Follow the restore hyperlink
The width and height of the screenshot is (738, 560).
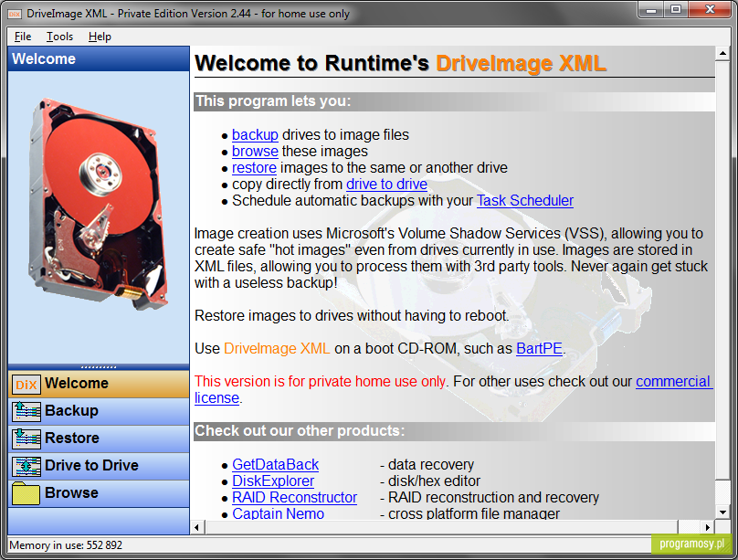[x=254, y=167]
